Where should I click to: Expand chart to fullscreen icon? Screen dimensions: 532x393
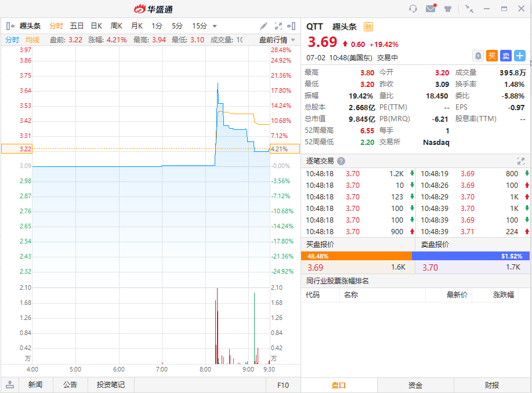point(278,26)
